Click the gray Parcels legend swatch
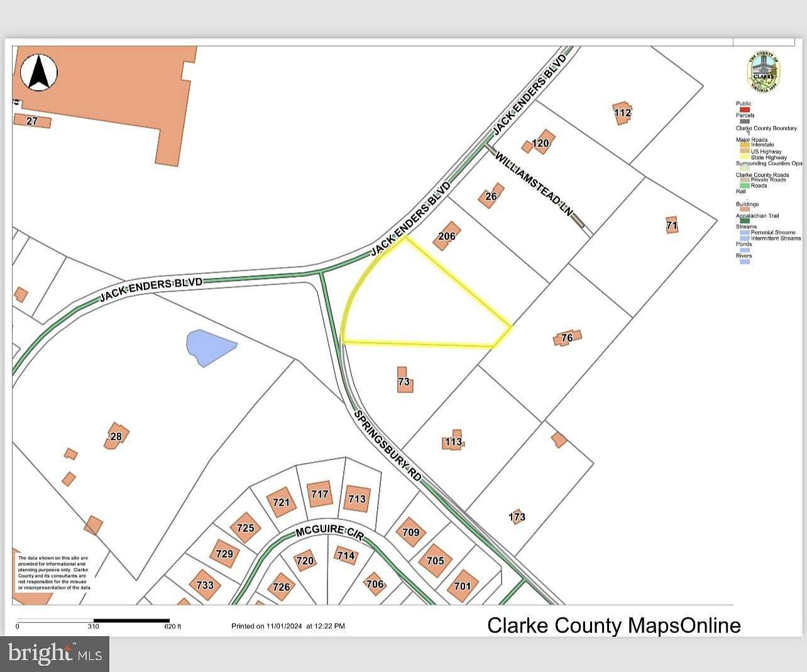This screenshot has height=672, width=807. point(745,121)
